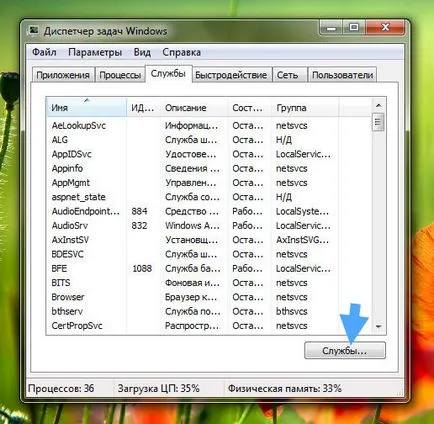Sort by the Группа column header
This screenshot has width=434, height=424.
coord(305,107)
